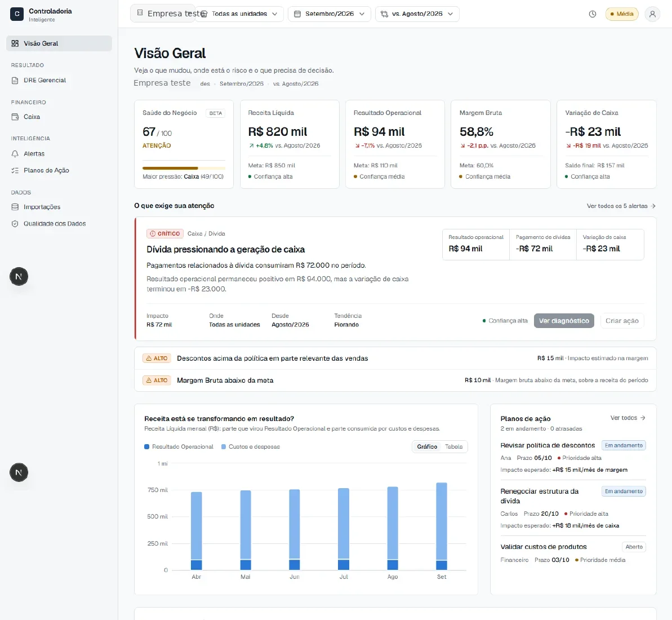
Task: Click the Pagamento de dívidas -R$ 72 mil tile
Action: [542, 245]
